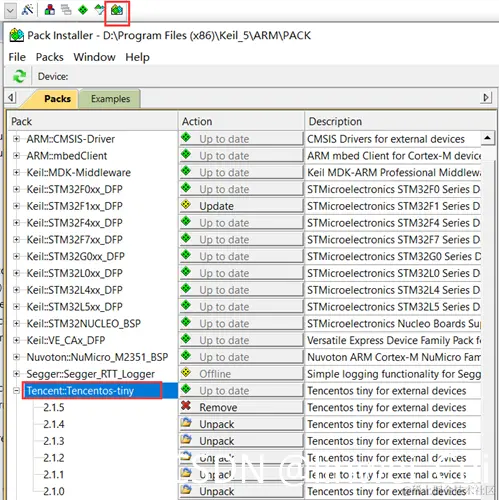Click the yellow diamond icon beside Update
Image resolution: width=499 pixels, height=500 pixels.
(186, 204)
